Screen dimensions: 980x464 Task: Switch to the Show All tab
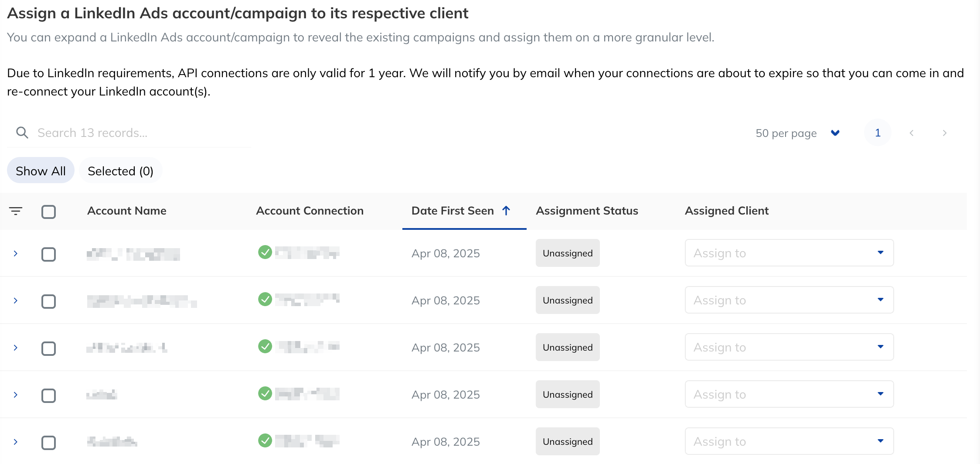41,171
